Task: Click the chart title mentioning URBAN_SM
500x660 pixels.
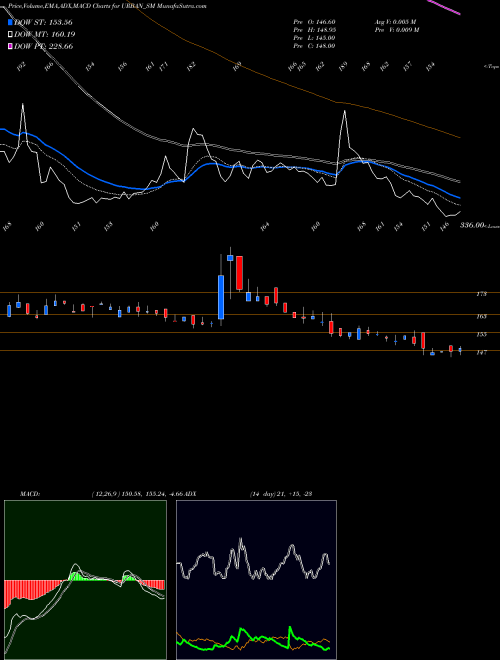Action: (107, 6)
